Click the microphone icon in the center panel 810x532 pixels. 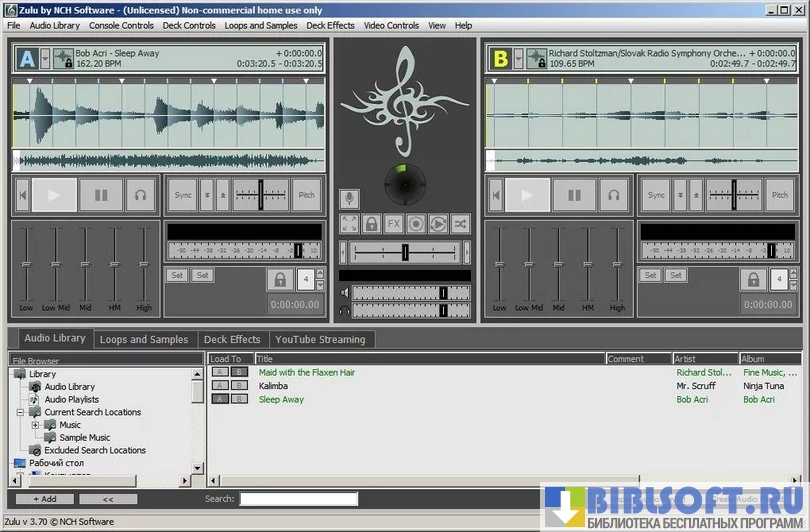point(349,199)
